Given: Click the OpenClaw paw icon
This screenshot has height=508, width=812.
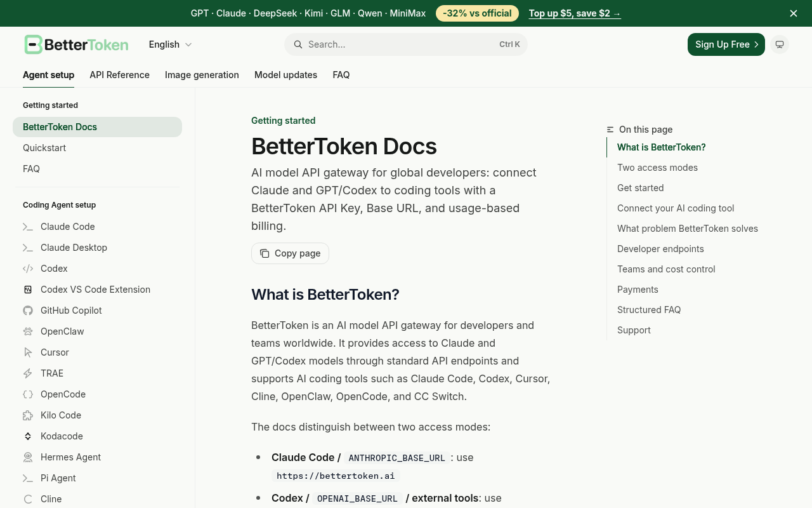Looking at the screenshot, I should click(x=28, y=331).
